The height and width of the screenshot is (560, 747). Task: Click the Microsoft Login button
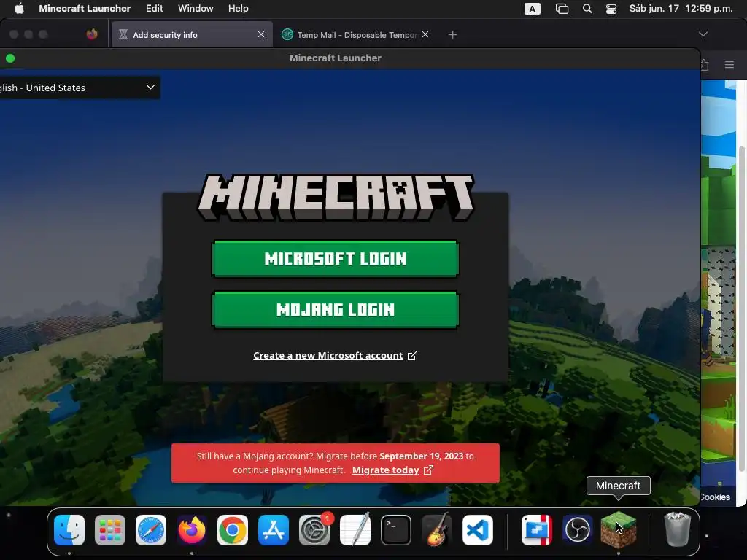(336, 259)
